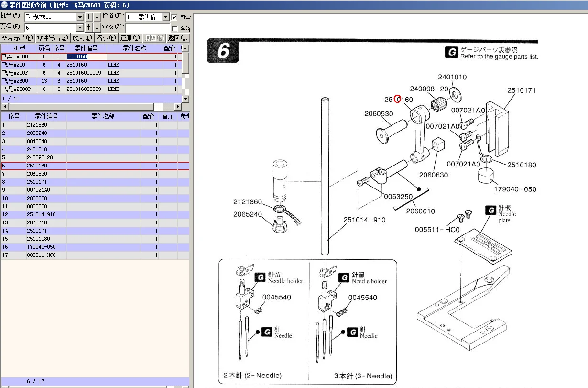Select list row 3, part 0045540
588x388 pixels.
pos(95,141)
